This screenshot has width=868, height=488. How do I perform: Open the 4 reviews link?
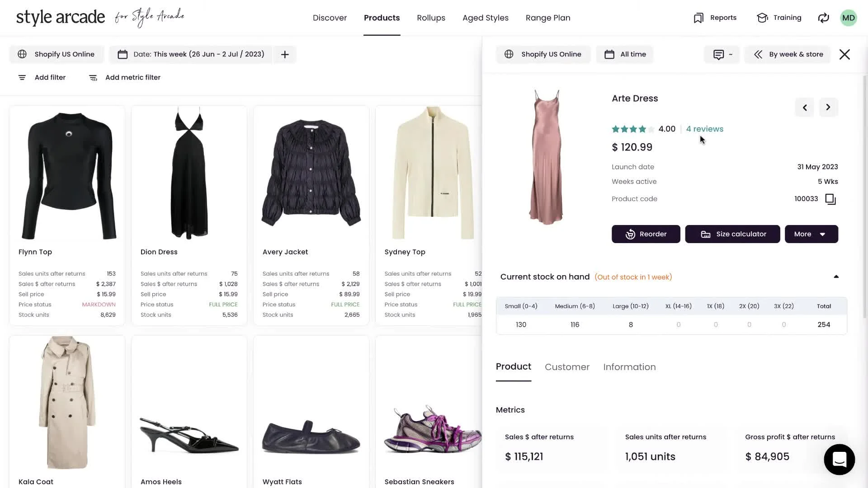pos(704,129)
